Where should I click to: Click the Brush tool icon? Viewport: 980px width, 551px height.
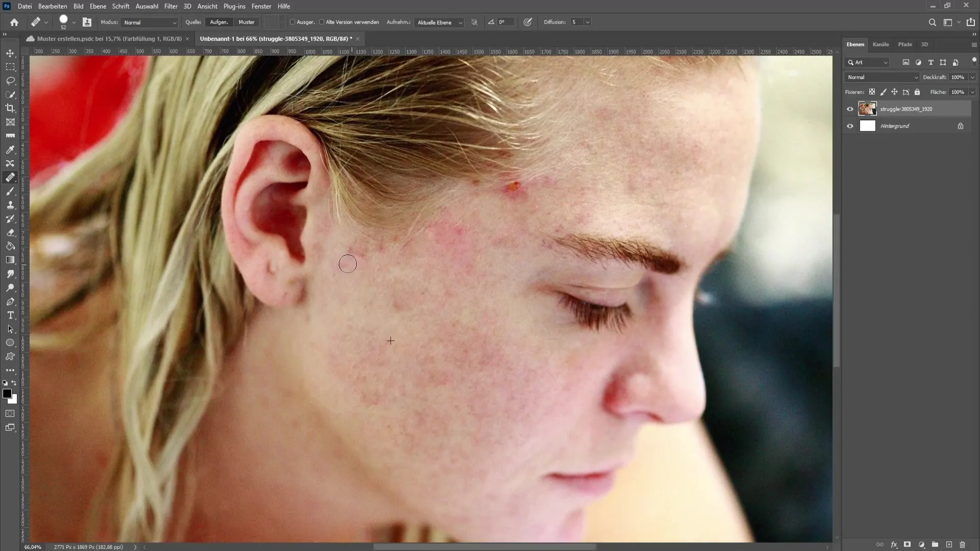[x=10, y=191]
